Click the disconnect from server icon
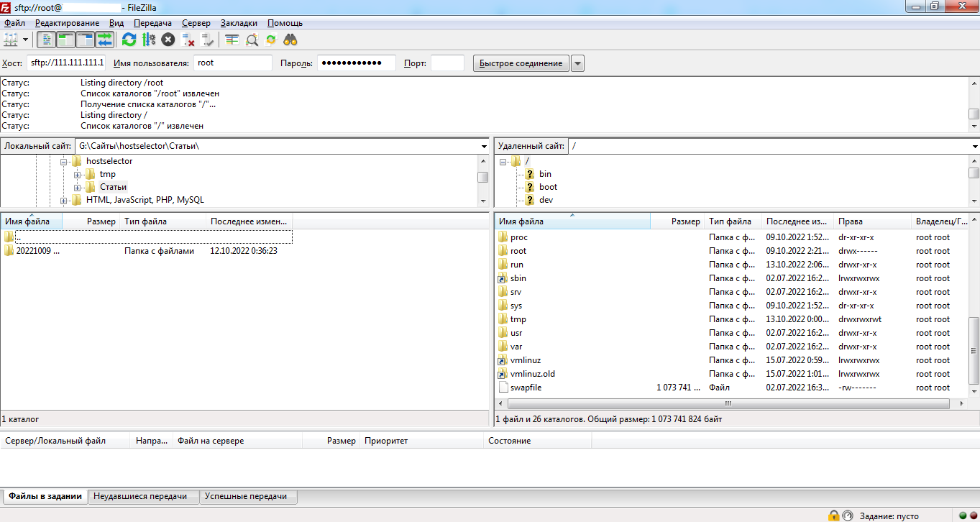The image size is (980, 522). 188,40
